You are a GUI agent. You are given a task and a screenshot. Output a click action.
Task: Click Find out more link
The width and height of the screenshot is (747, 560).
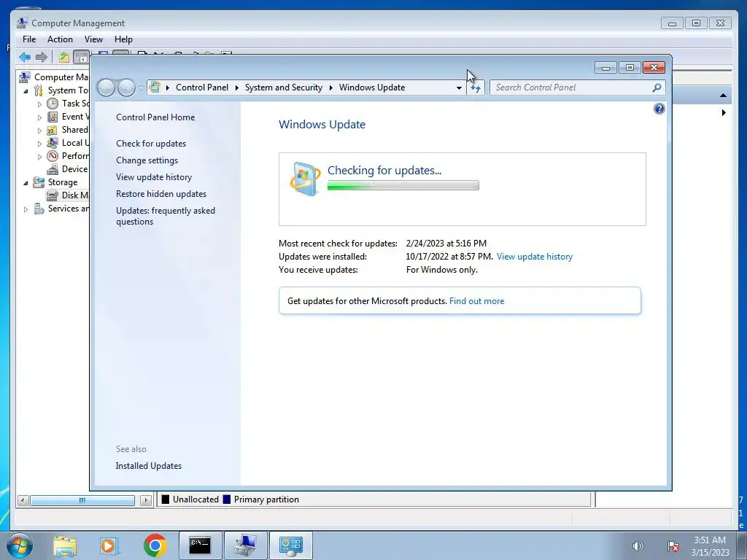point(476,301)
